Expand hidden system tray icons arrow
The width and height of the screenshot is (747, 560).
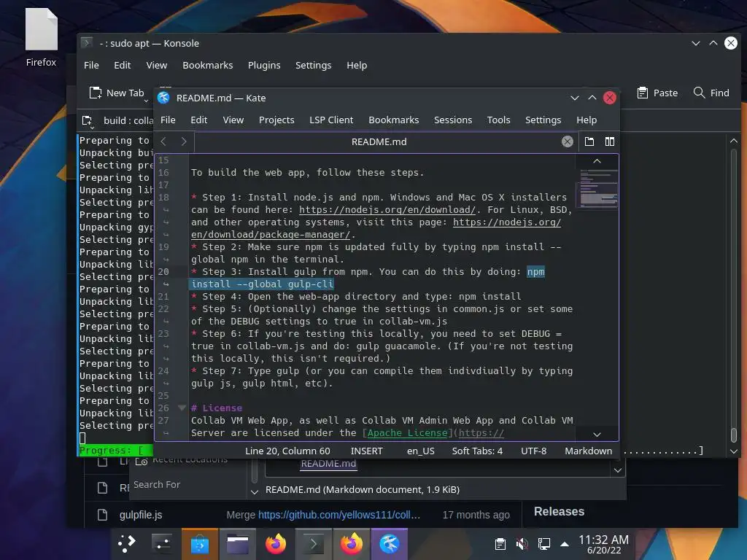pos(565,544)
